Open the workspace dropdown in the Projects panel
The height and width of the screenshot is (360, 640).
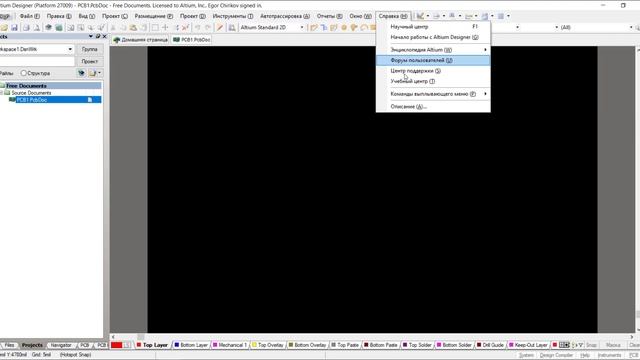pyautogui.click(x=70, y=49)
